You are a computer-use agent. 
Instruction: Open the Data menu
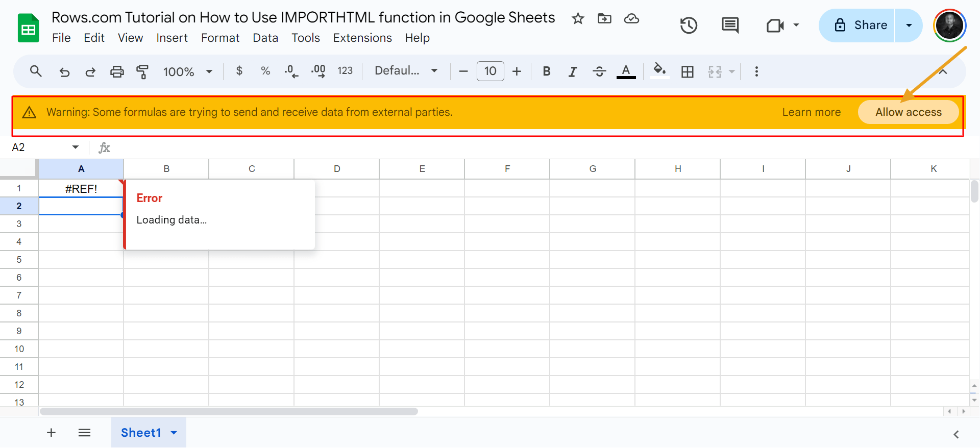(265, 38)
